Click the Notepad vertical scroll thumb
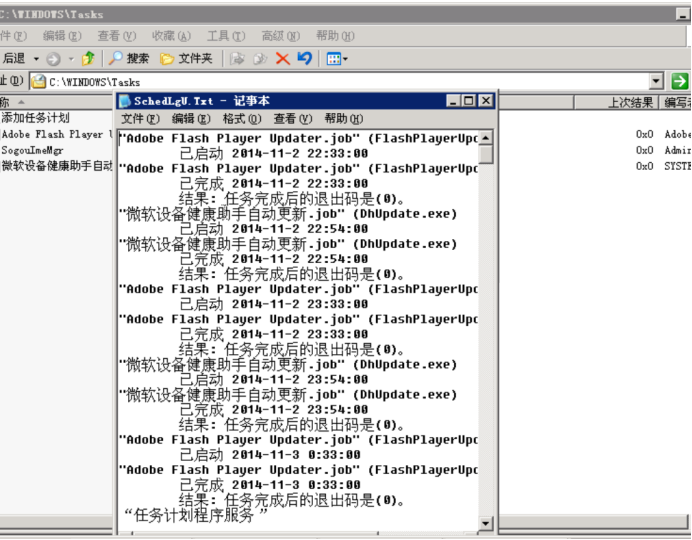 pos(485,154)
